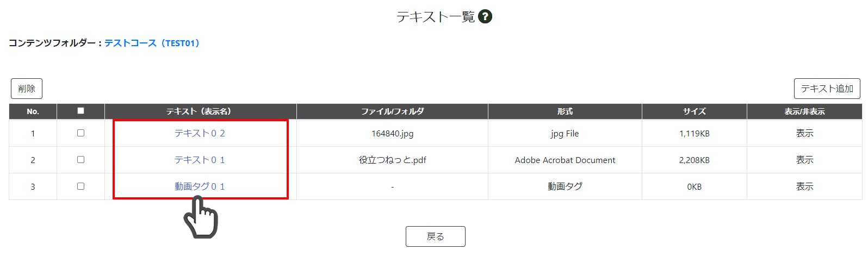Click the ファイル/フォルダ column header
Viewport: 868px width, 256px height.
[392, 111]
